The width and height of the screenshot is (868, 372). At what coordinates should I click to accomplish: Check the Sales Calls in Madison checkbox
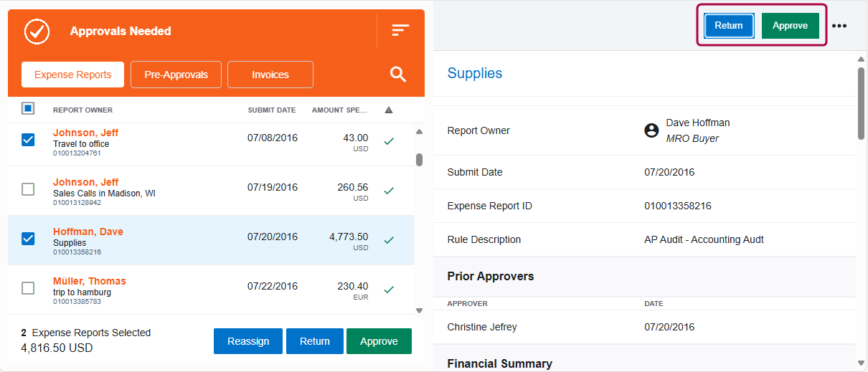[x=28, y=189]
